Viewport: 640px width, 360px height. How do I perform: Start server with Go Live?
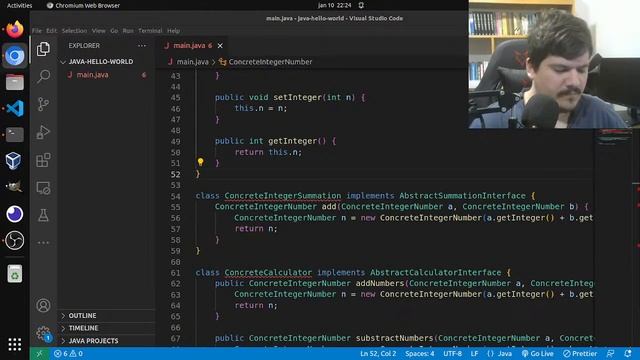click(537, 353)
